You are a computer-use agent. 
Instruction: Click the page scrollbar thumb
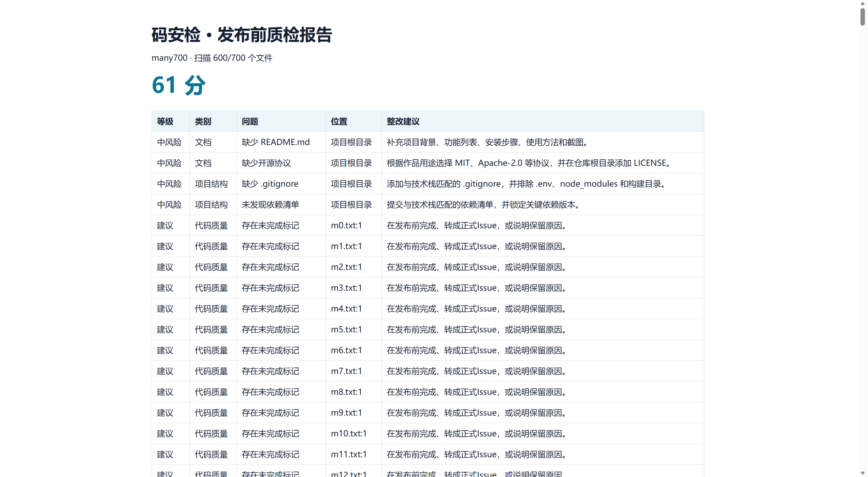click(863, 17)
